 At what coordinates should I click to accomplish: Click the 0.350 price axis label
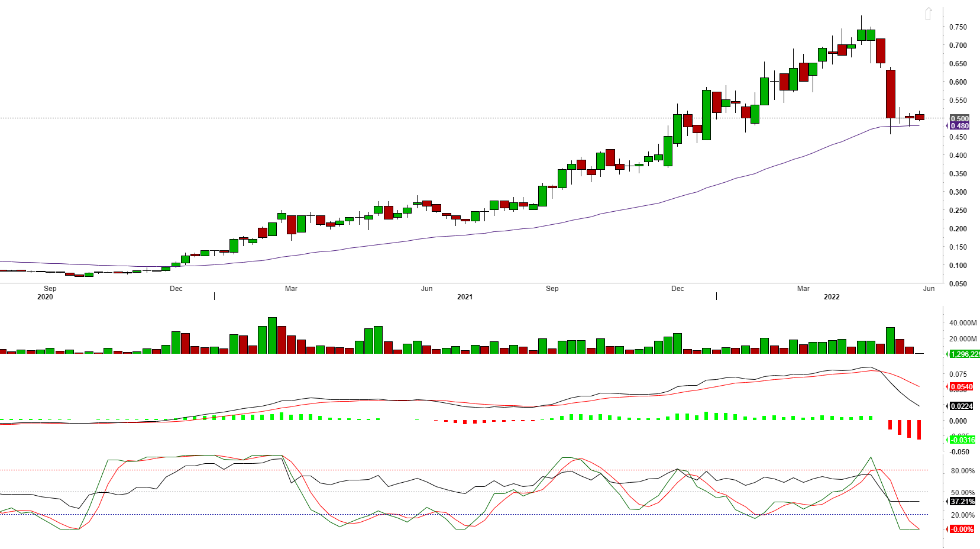pyautogui.click(x=958, y=174)
